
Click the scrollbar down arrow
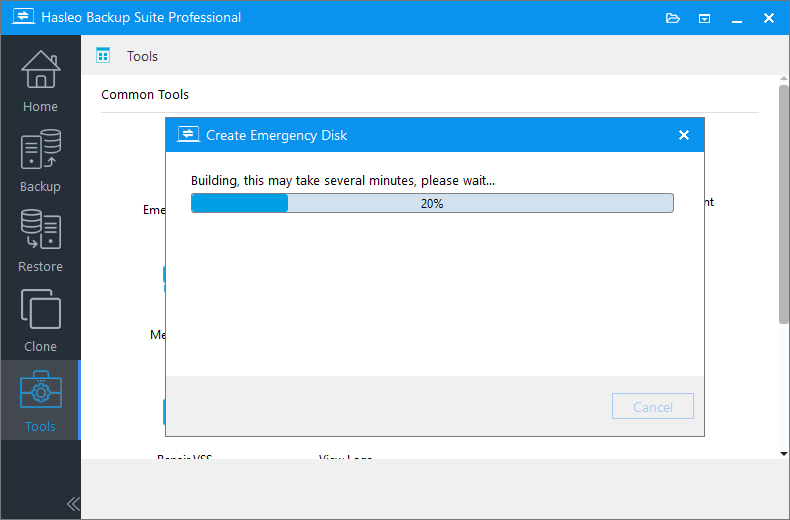point(783,453)
